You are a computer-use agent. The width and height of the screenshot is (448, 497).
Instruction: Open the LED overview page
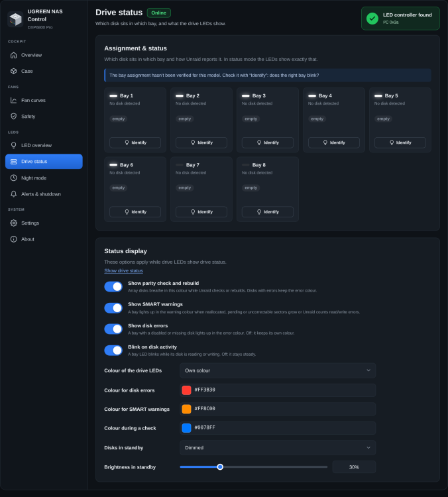[44, 145]
